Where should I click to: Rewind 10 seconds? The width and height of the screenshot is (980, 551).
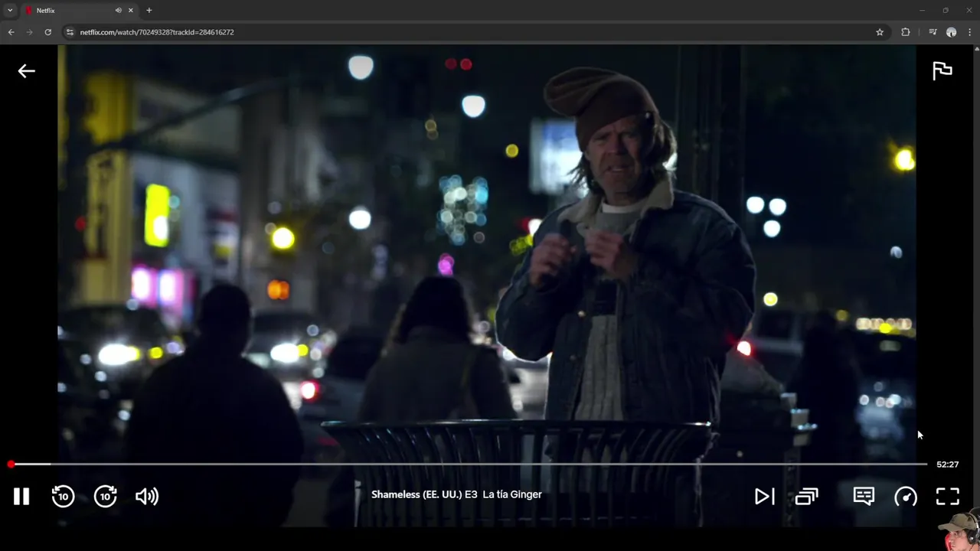(x=63, y=496)
